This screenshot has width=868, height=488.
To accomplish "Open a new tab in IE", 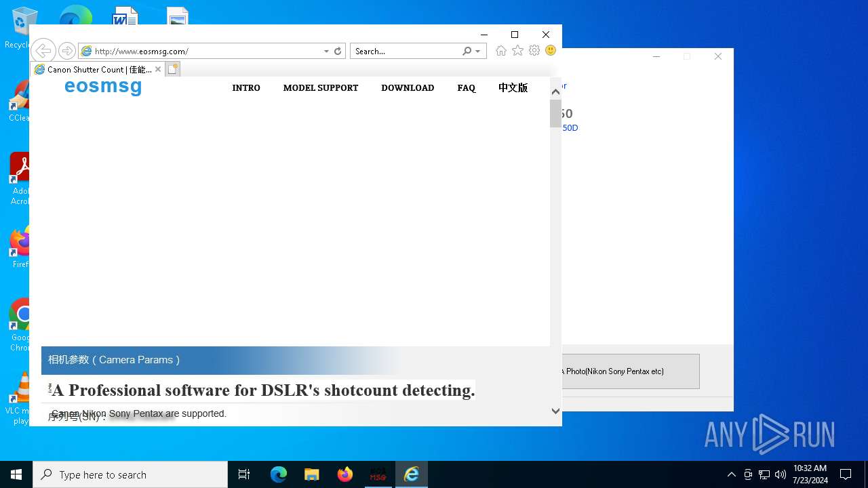I will pos(173,69).
